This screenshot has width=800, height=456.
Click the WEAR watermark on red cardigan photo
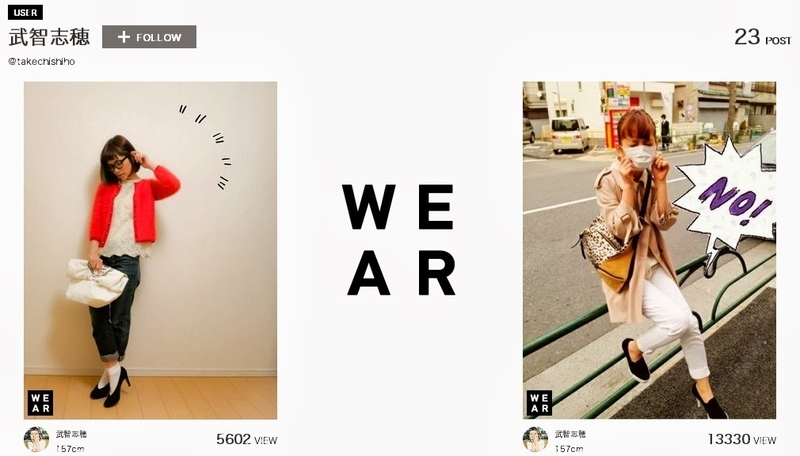[40, 402]
